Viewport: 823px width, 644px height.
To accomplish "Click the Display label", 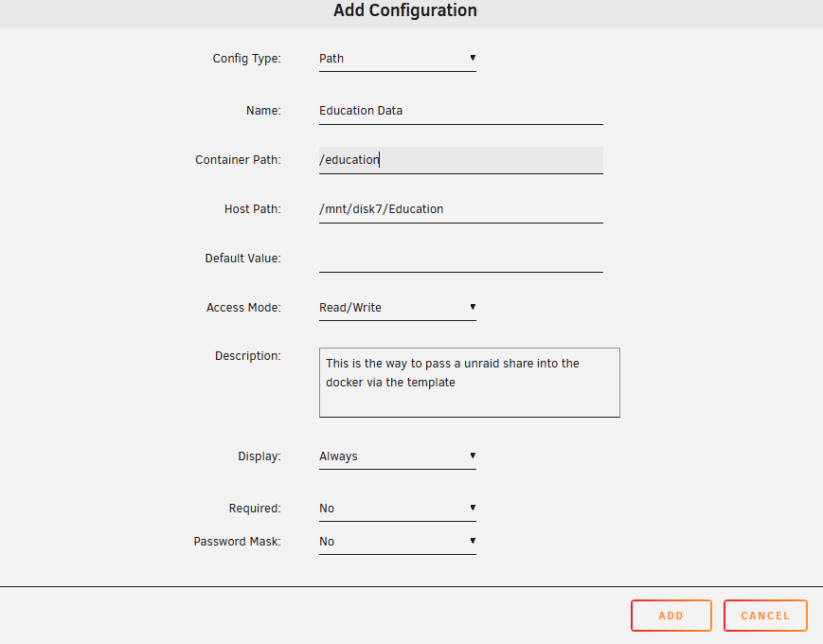I will (x=259, y=456).
